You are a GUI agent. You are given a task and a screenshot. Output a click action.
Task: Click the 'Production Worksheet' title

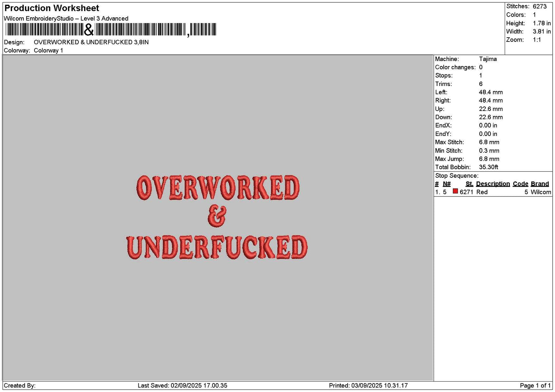pos(52,8)
